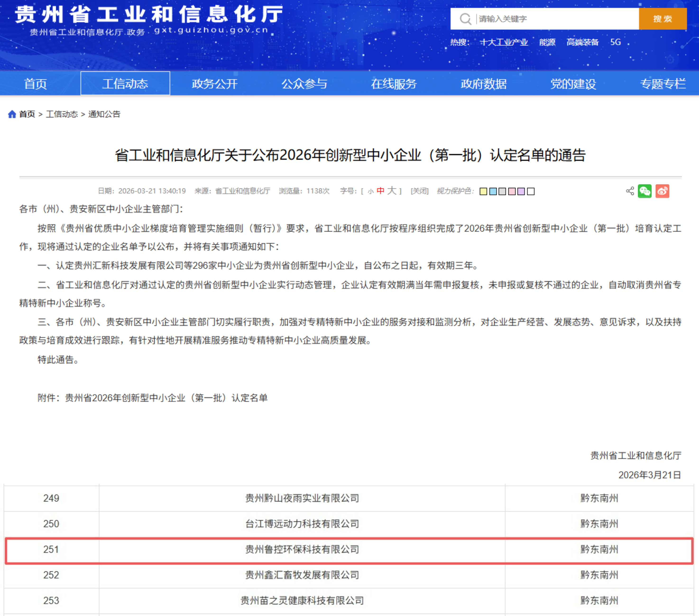This screenshot has height=616, width=699.
Task: Open 通知公告 breadcrumb link
Action: coord(104,114)
